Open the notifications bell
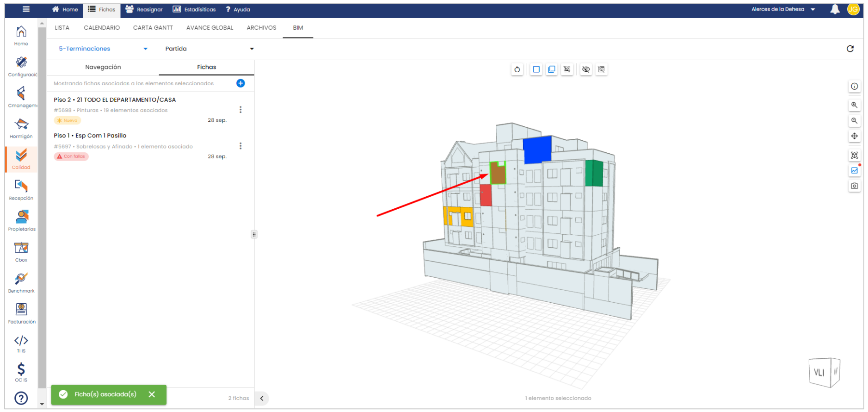868x412 pixels. 835,9
